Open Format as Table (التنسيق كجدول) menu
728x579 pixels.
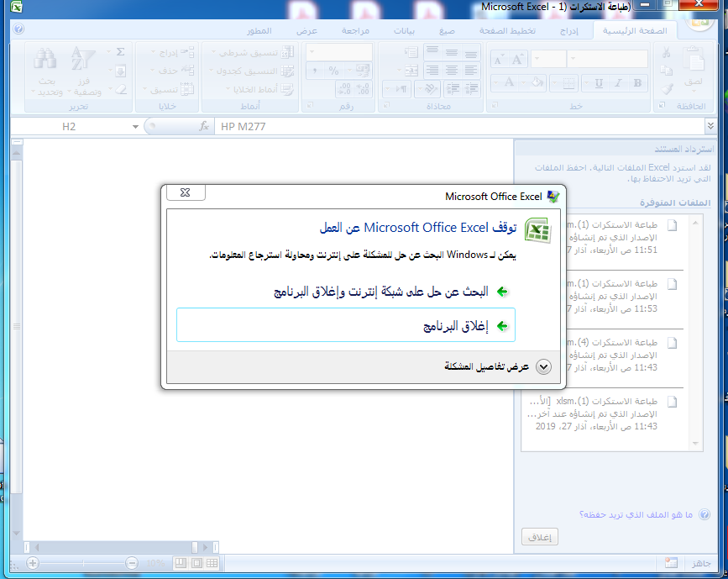(251, 71)
